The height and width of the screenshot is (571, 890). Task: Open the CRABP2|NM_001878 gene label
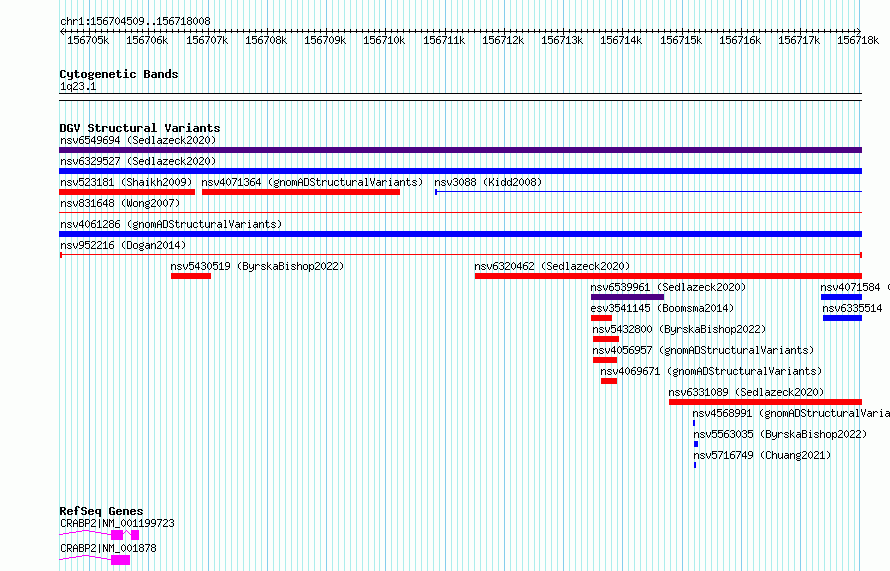pyautogui.click(x=108, y=548)
